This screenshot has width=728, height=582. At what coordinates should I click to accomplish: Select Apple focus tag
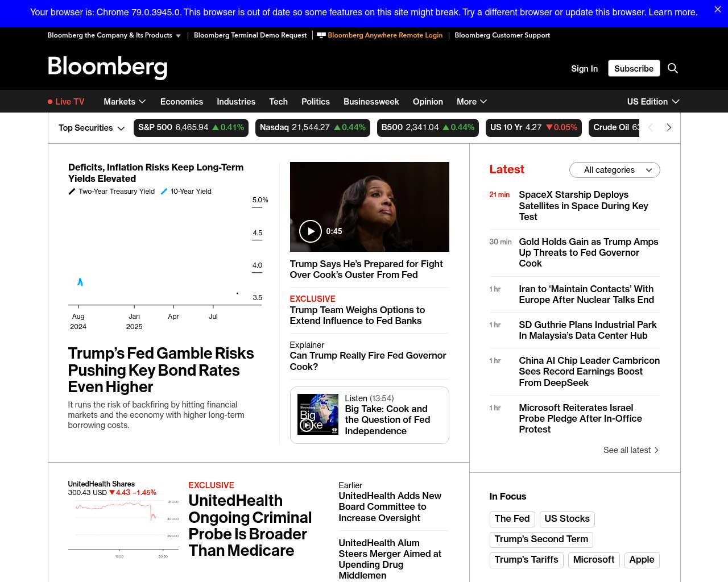642,560
